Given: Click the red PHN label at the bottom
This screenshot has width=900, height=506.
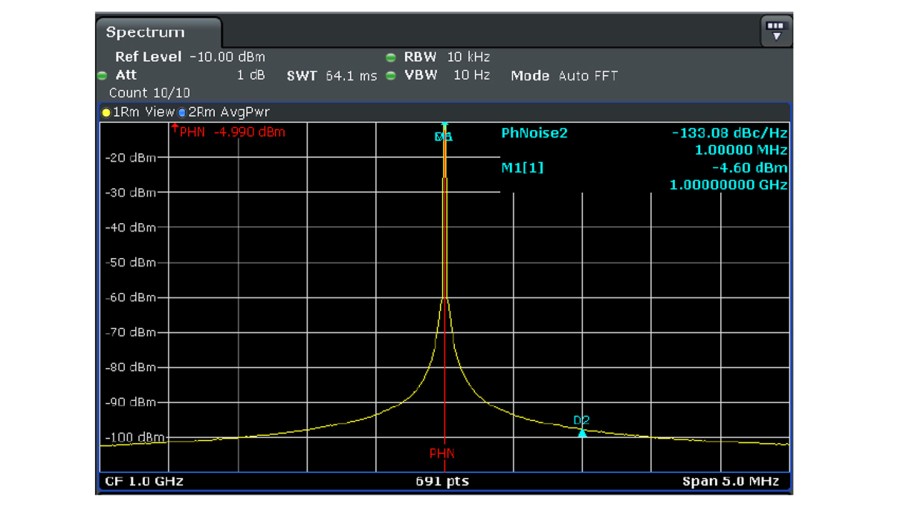Looking at the screenshot, I should point(442,454).
